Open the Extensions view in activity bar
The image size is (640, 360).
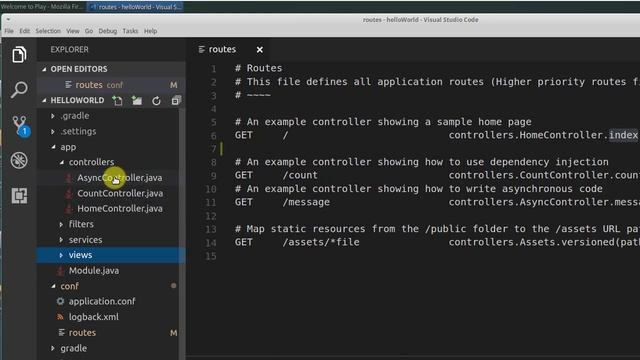point(19,196)
